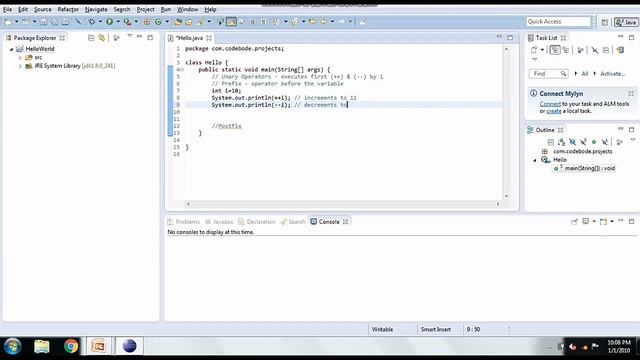Click the Connect link under Connect Mylyn
The height and width of the screenshot is (360, 640).
pos(550,104)
